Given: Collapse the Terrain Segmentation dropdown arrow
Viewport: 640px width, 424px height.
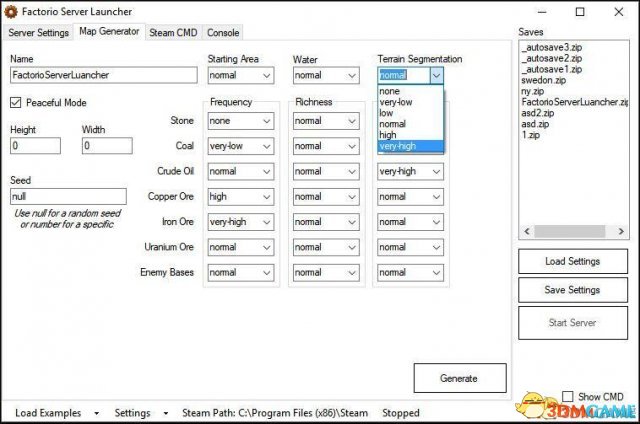Looking at the screenshot, I should click(x=436, y=75).
